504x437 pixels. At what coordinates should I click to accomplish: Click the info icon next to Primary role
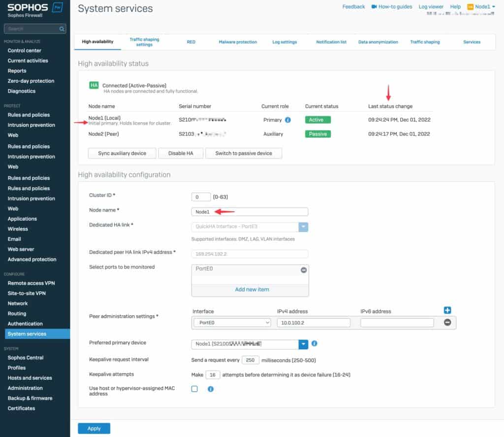tap(288, 120)
